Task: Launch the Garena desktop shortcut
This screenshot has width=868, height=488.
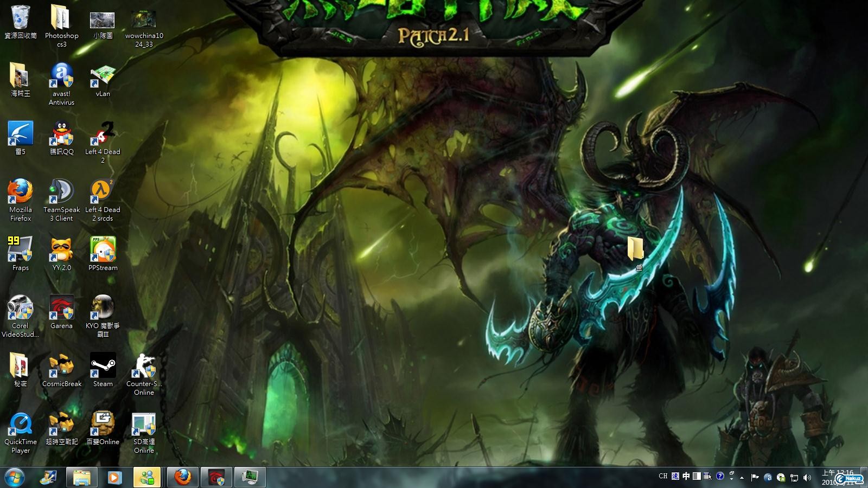Action: tap(61, 312)
